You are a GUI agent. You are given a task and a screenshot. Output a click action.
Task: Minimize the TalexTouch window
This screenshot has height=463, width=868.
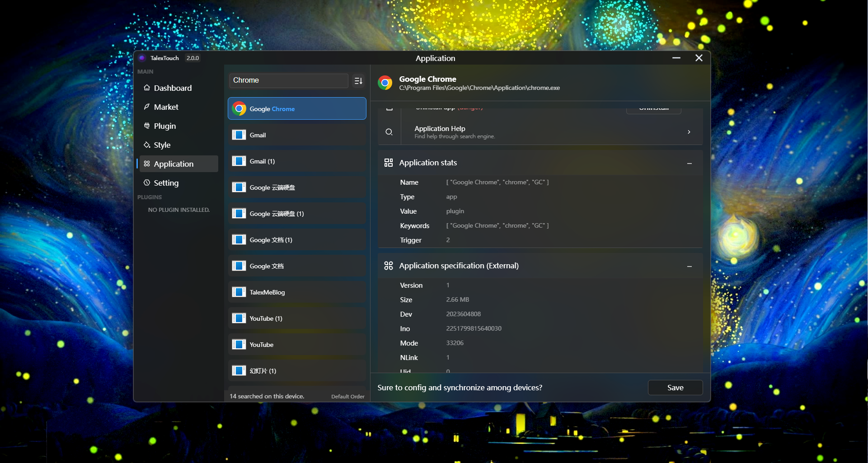676,58
